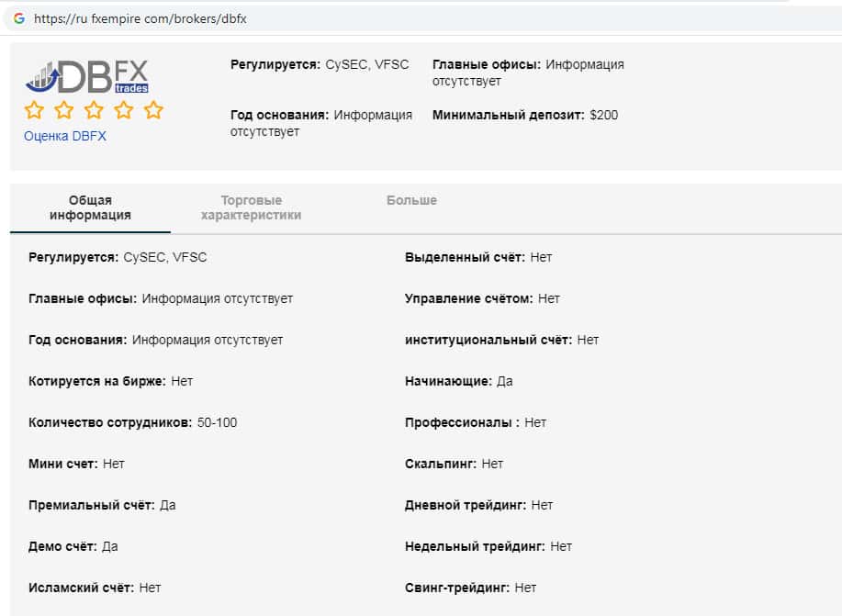Switch to the Общая информация tab

click(x=90, y=207)
